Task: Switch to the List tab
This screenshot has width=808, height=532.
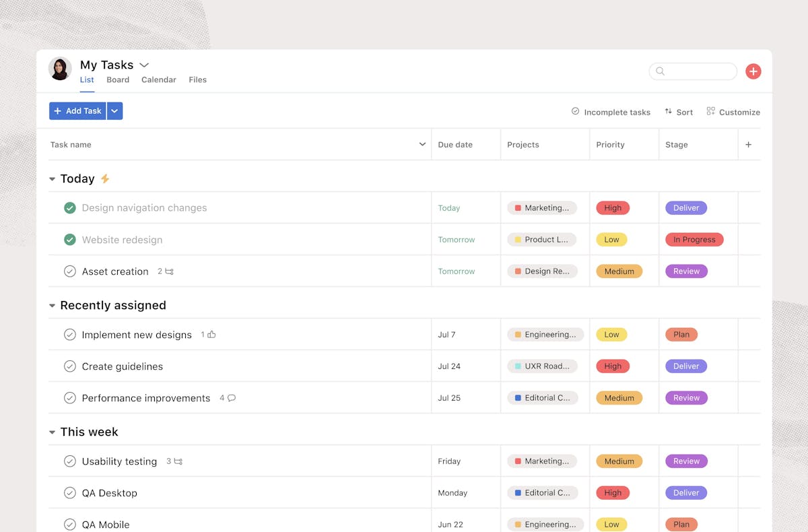Action: tap(87, 79)
